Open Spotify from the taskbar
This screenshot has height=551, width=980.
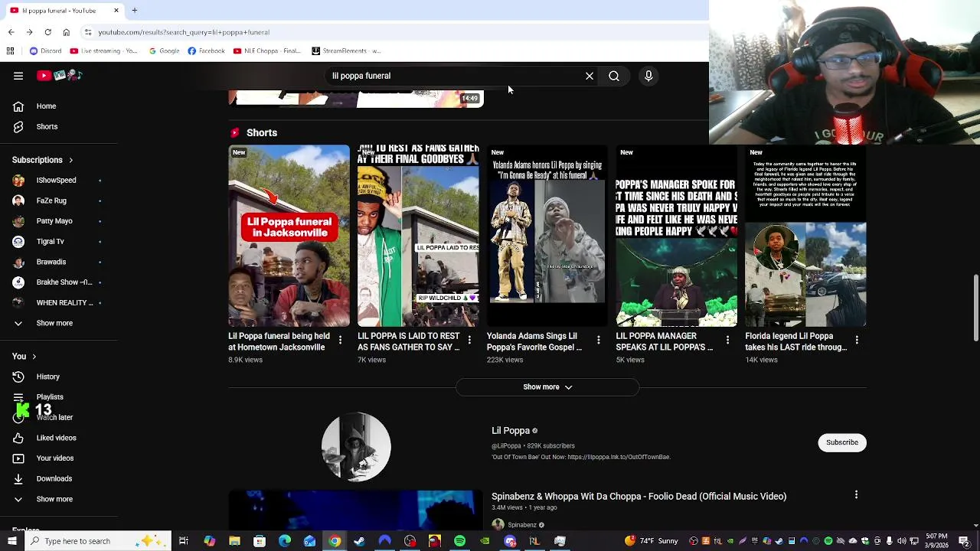459,541
